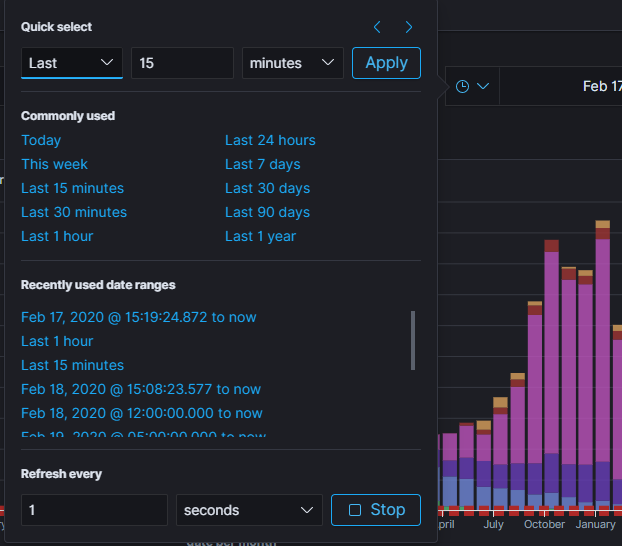This screenshot has width=622, height=546.
Task: Stop the auto refresh
Action: point(376,510)
